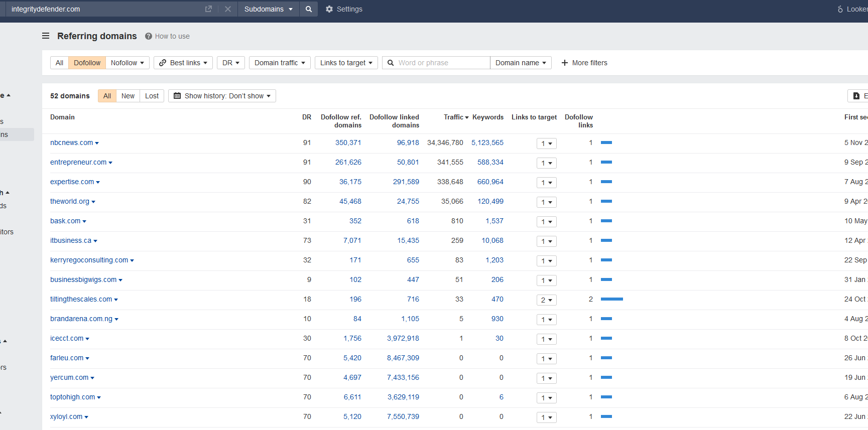
Task: Click 7,071 ref. domains for itbusiness.ca
Action: (x=352, y=240)
